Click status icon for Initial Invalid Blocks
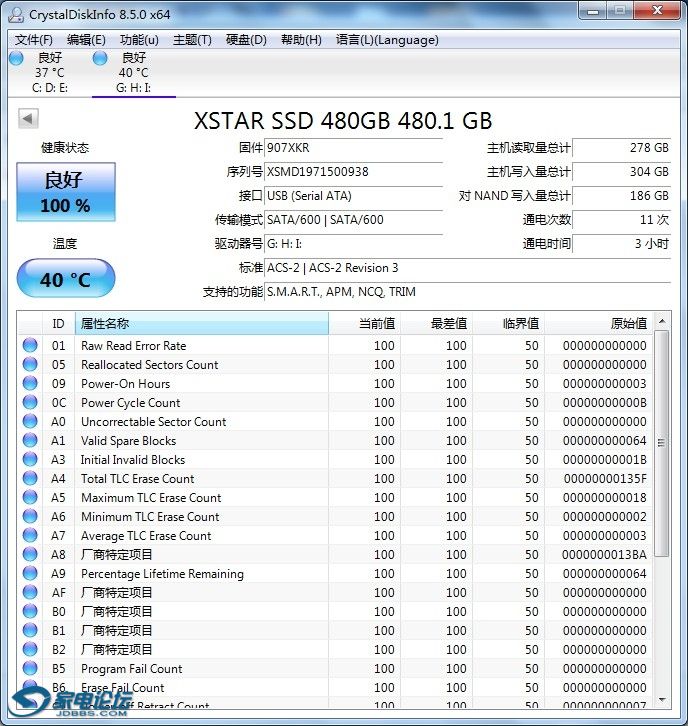 coord(30,459)
